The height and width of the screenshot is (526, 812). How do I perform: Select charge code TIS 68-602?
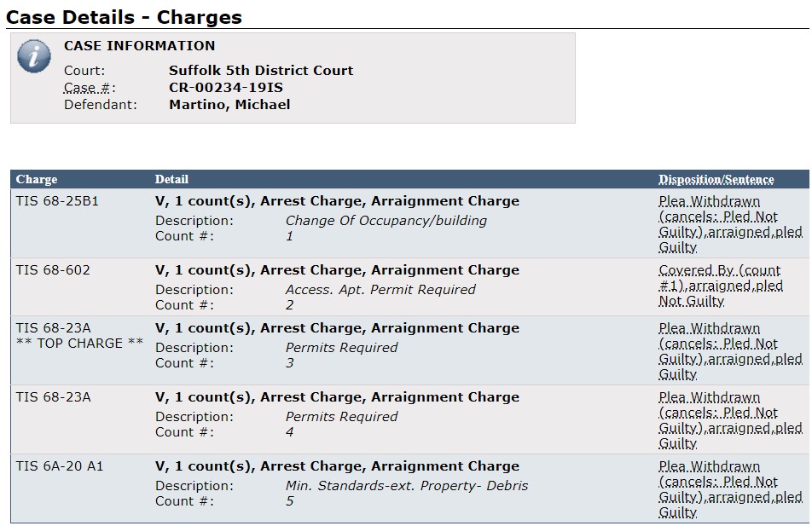coord(53,269)
